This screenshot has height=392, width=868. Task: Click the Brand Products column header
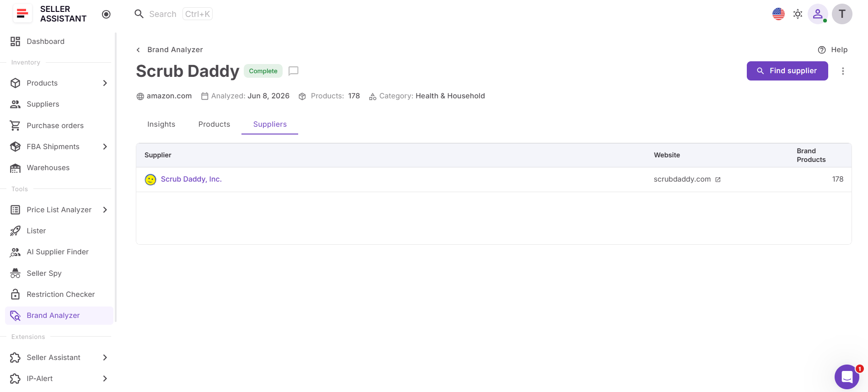pyautogui.click(x=811, y=155)
